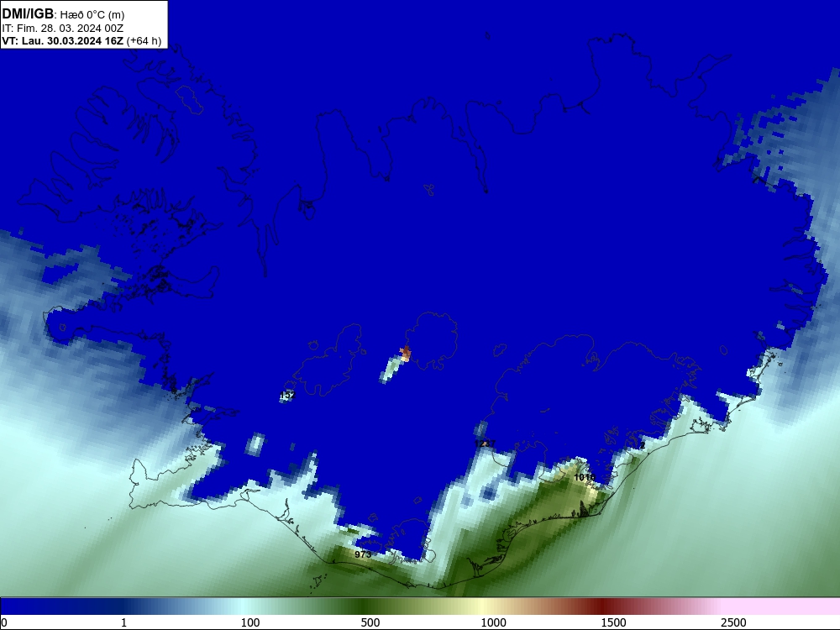Image resolution: width=840 pixels, height=630 pixels.
Task: Click the '1' label on the color scale
Action: (123, 622)
